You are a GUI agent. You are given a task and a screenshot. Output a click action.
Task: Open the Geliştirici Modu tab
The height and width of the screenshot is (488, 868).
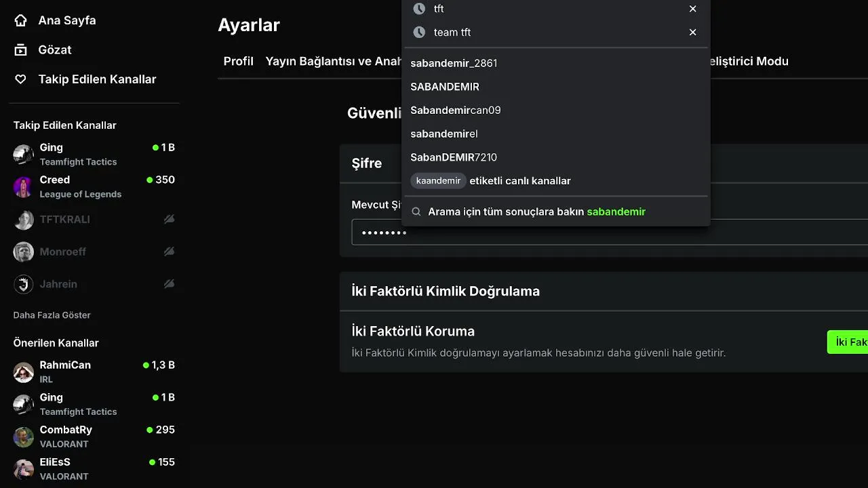pos(748,61)
